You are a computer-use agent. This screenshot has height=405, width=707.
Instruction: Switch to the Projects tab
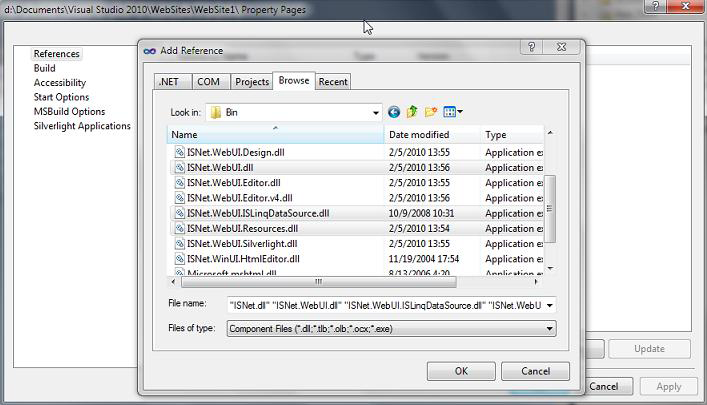pos(252,82)
